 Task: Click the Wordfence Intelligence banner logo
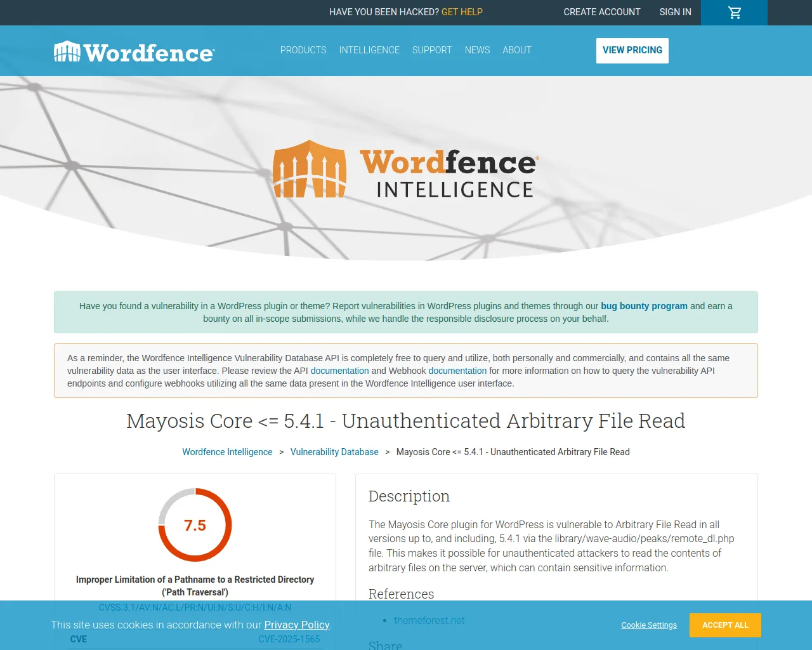click(x=406, y=169)
